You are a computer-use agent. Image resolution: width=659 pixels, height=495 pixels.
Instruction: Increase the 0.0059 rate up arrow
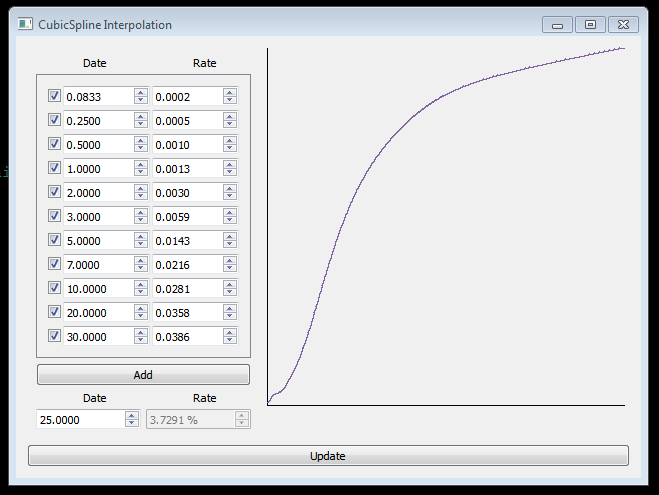click(229, 212)
